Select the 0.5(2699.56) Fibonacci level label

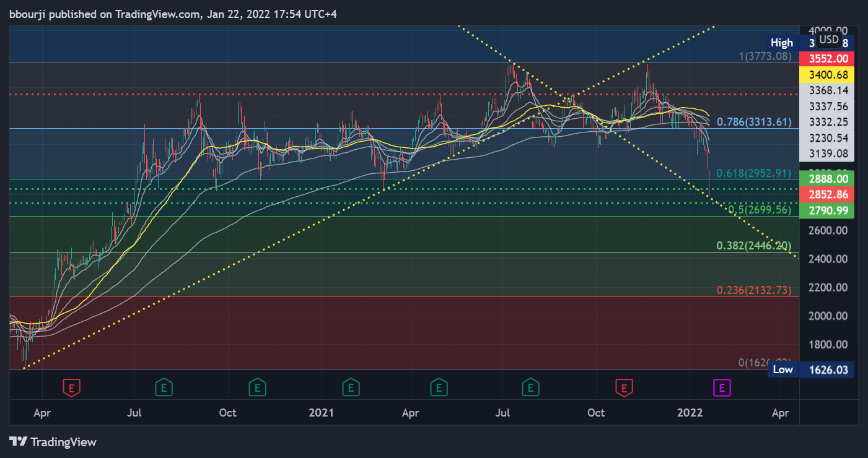pyautogui.click(x=760, y=210)
